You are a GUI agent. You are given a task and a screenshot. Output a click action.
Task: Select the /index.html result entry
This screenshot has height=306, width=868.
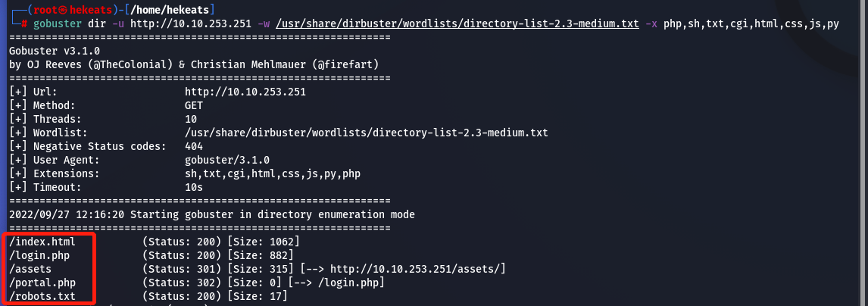(42, 242)
